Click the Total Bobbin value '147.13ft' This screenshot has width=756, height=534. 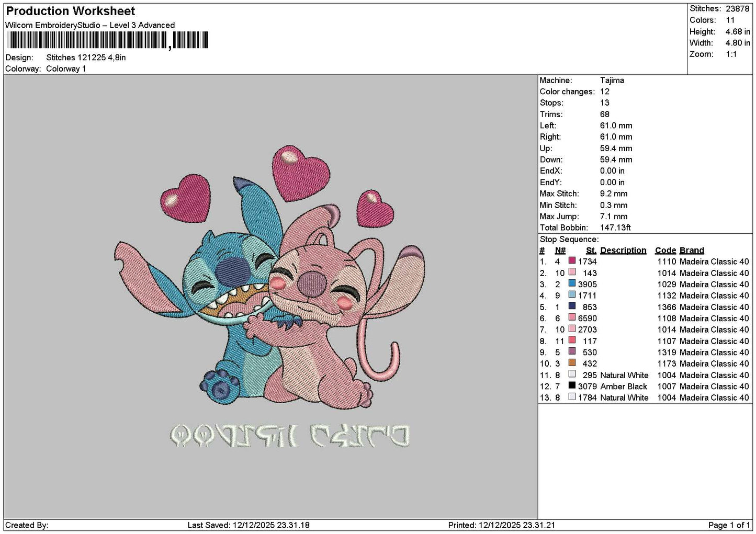(615, 228)
